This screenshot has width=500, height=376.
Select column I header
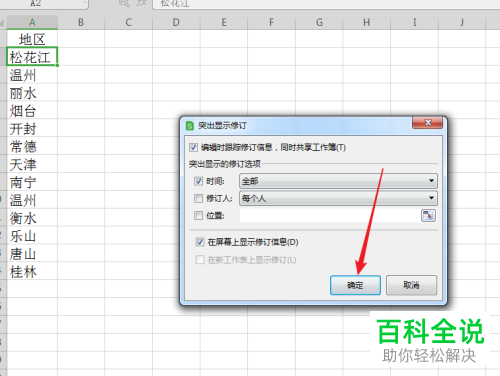point(414,22)
